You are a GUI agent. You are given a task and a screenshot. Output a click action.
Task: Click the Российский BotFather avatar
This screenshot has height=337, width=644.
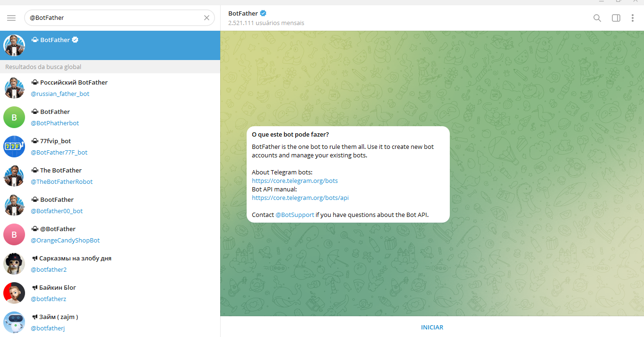point(14,88)
